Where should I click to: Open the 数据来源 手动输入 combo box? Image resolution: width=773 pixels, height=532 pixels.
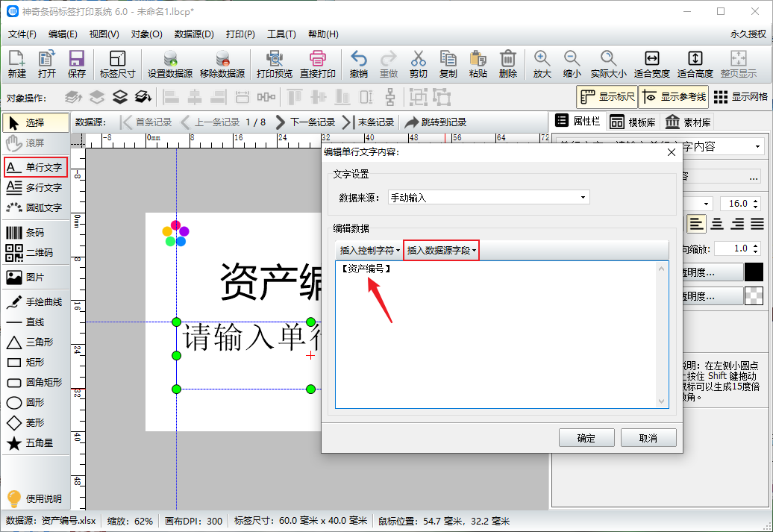[489, 198]
